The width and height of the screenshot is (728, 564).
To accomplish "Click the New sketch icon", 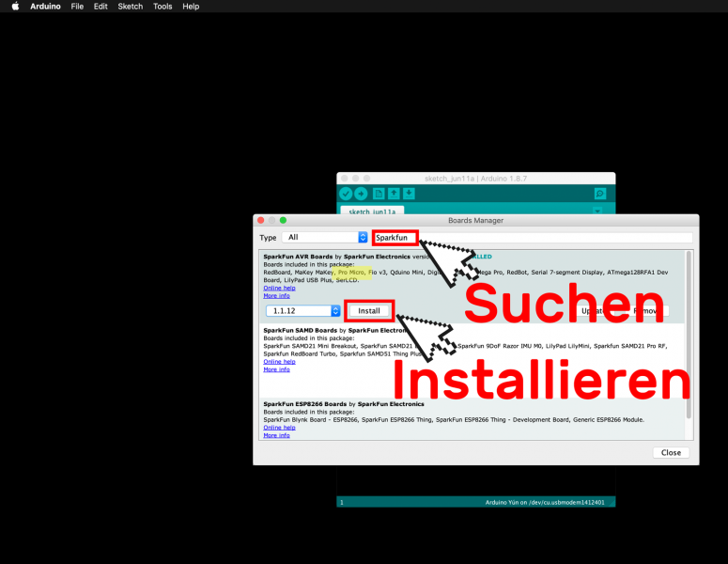I will 379,194.
